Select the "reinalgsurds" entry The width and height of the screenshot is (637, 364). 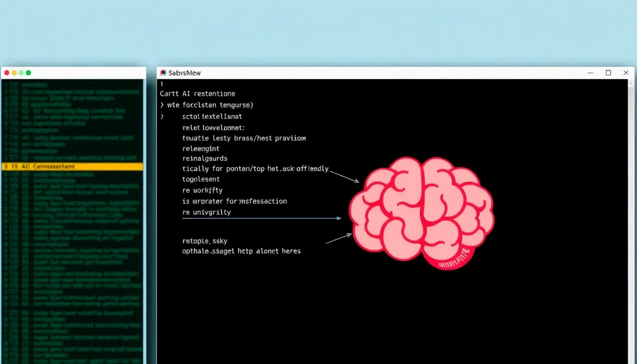coord(205,159)
